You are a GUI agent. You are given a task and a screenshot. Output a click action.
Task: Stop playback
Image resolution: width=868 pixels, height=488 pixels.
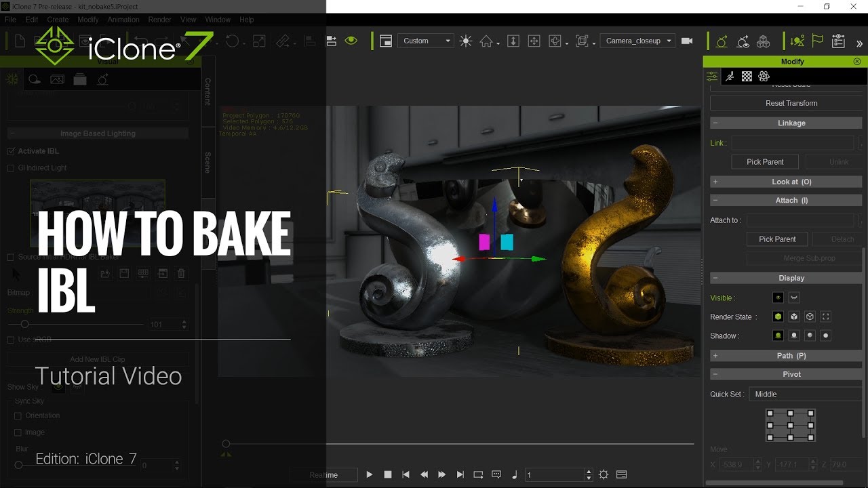pos(388,475)
